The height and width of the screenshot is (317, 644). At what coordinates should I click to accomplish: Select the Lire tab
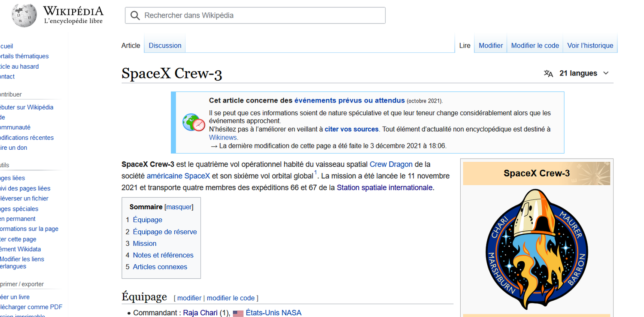465,45
